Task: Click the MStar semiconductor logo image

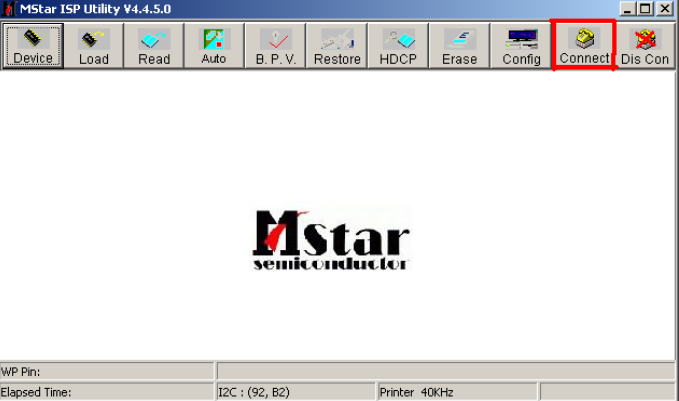Action: [x=331, y=240]
